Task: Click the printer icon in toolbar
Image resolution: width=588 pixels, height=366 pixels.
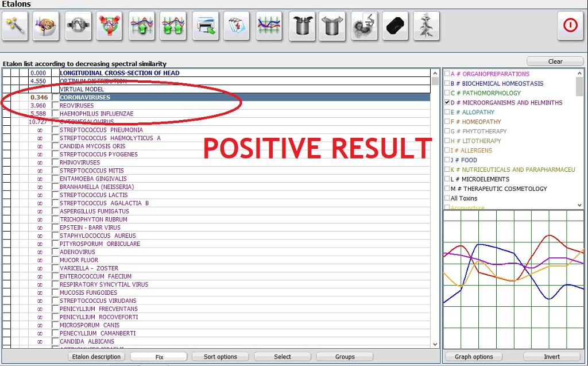Action: tap(206, 26)
